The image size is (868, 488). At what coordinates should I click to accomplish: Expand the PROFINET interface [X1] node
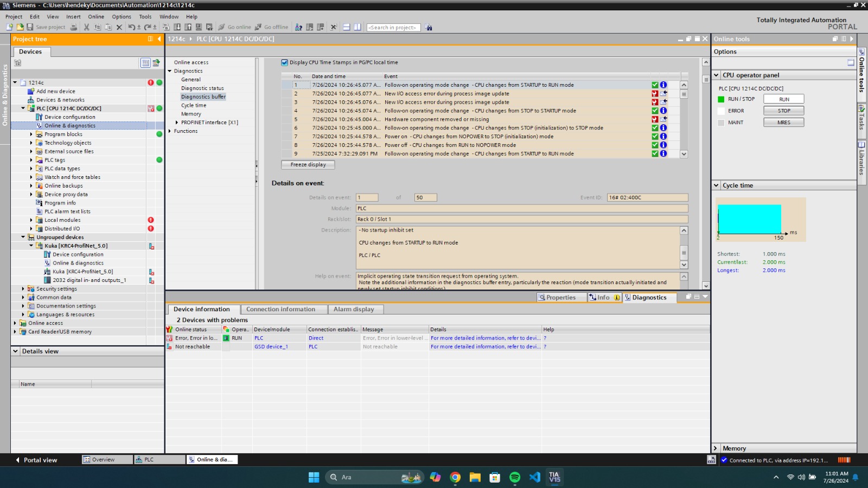177,123
